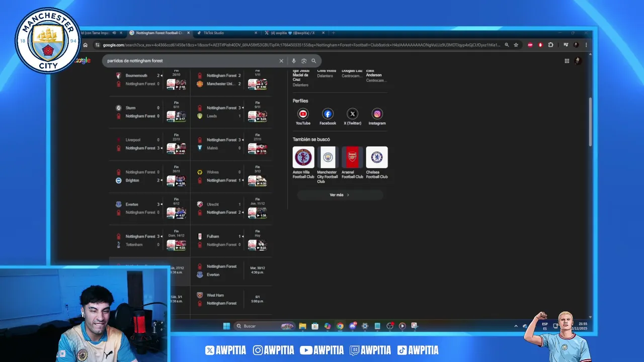644x362 pixels.
Task: Play Wolves vs Nottingham Forest highlights
Action: click(257, 180)
